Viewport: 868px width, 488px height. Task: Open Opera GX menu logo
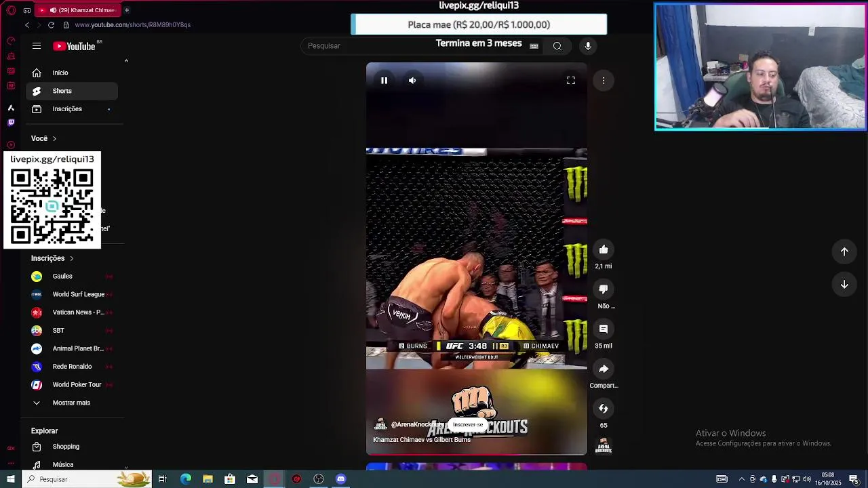click(x=11, y=10)
